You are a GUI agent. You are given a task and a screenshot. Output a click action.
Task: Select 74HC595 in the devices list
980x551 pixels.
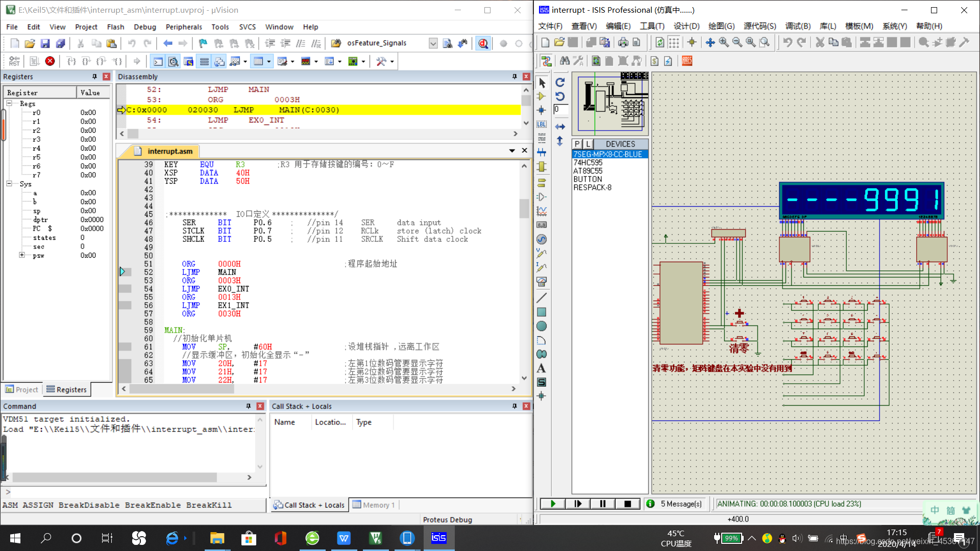tap(588, 163)
